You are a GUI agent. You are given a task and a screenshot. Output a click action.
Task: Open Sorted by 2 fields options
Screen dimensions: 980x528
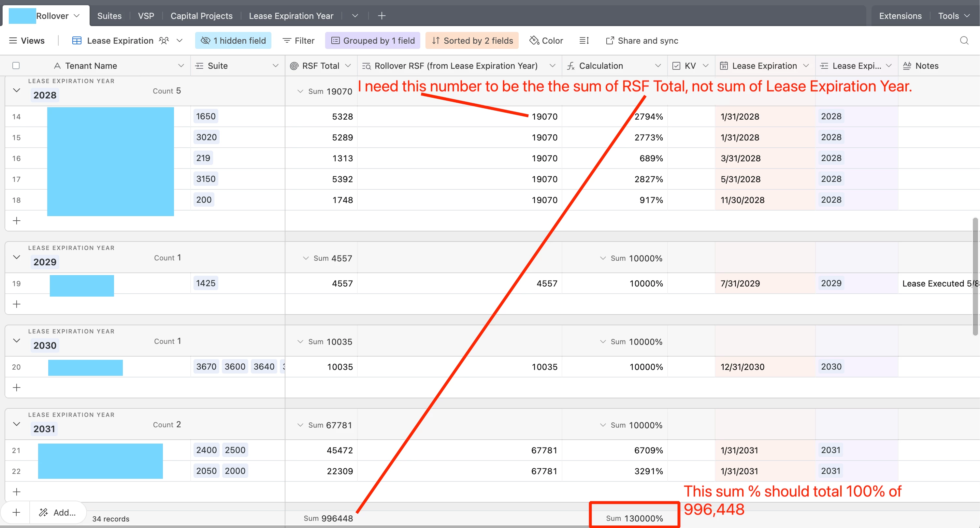(x=472, y=40)
